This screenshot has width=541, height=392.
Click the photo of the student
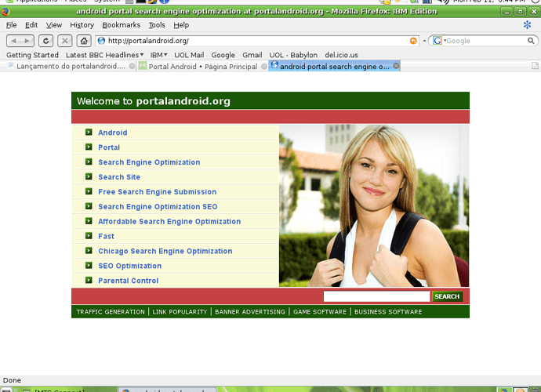click(x=374, y=206)
